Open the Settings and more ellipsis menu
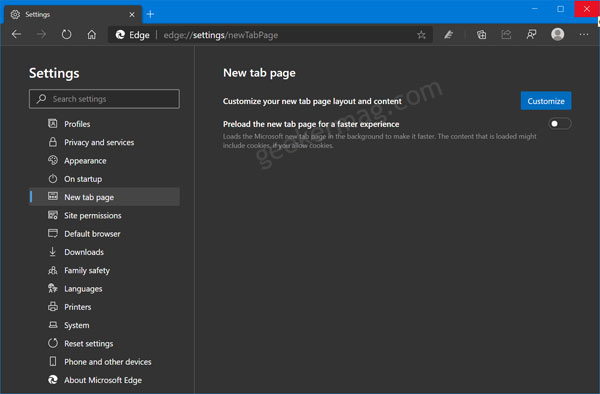600x394 pixels. pos(584,35)
